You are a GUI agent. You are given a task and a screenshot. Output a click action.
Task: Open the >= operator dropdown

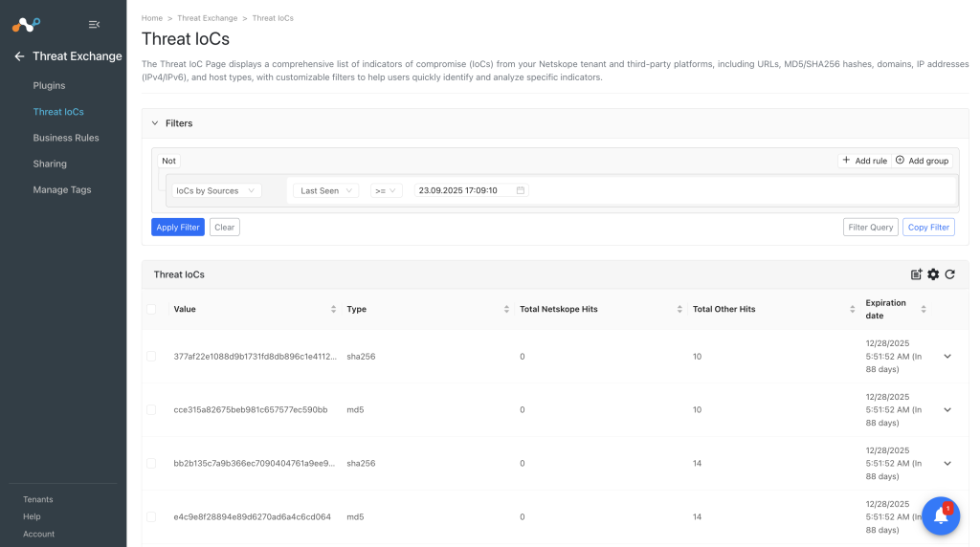pyautogui.click(x=386, y=190)
